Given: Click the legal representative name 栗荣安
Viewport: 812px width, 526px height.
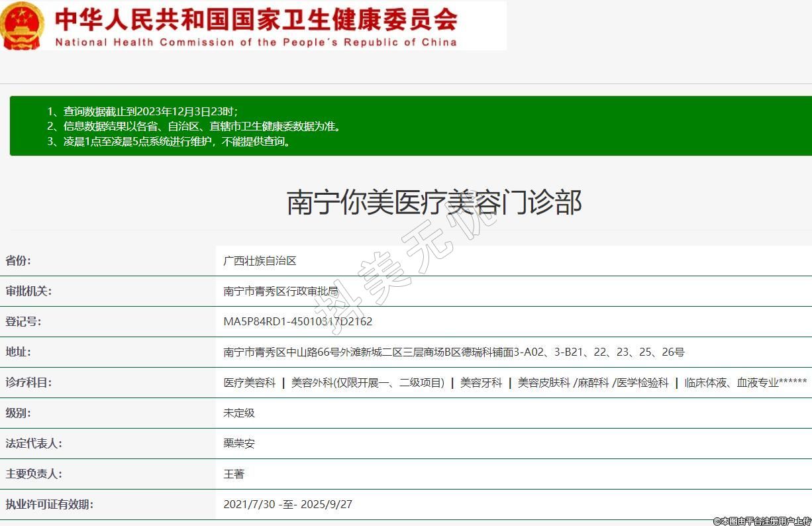Looking at the screenshot, I should (x=239, y=444).
